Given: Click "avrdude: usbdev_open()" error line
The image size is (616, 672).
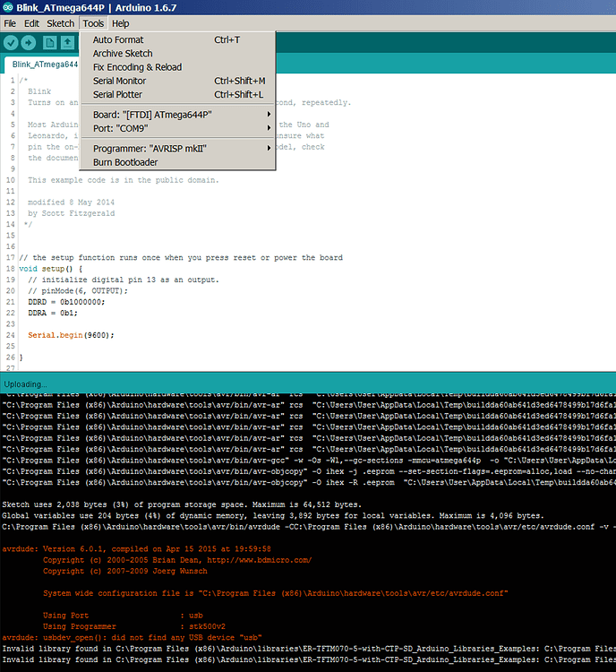Looking at the screenshot, I should pos(132,637).
